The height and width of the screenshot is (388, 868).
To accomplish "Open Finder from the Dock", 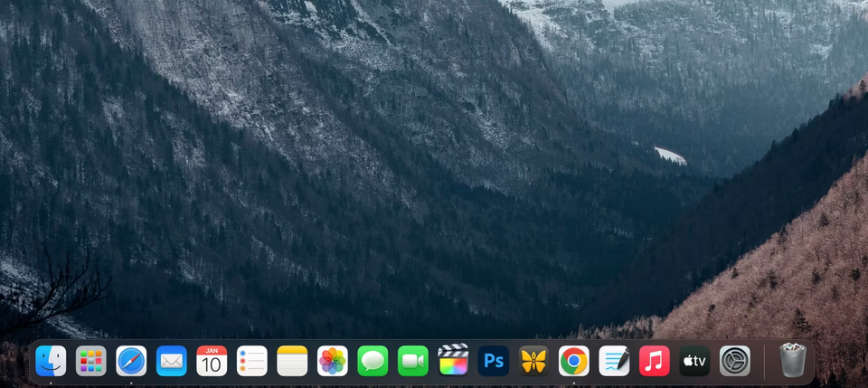I will coord(51,361).
